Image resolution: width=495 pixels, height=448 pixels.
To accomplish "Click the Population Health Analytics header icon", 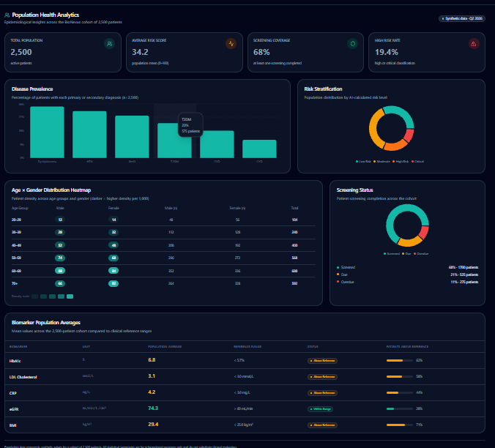I will (x=7, y=15).
